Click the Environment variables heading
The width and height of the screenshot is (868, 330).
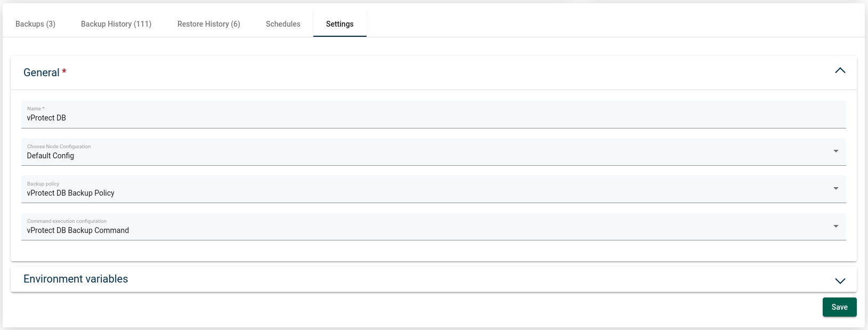(x=76, y=279)
